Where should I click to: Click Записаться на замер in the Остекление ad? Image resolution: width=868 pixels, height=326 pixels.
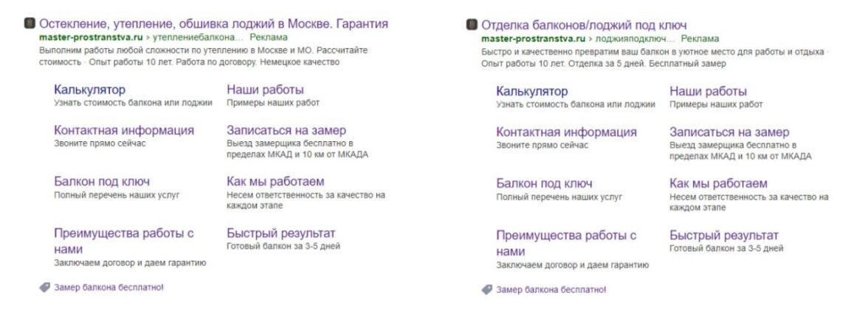[x=286, y=130]
